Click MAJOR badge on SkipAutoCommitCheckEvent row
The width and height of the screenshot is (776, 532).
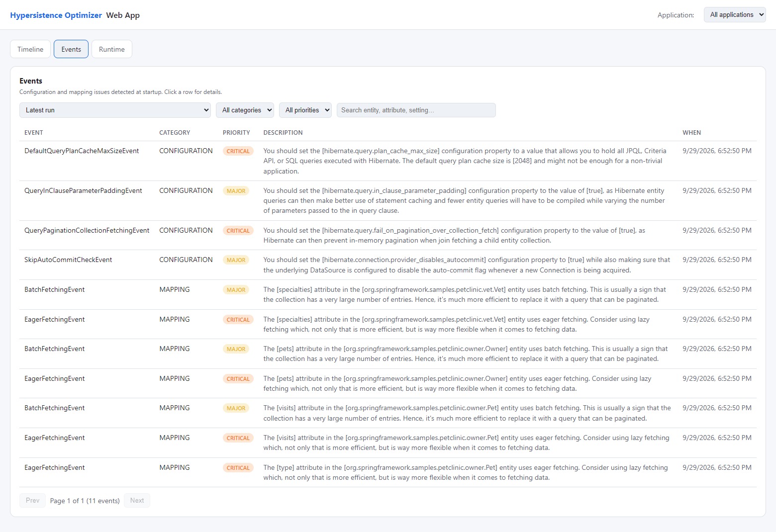click(236, 260)
